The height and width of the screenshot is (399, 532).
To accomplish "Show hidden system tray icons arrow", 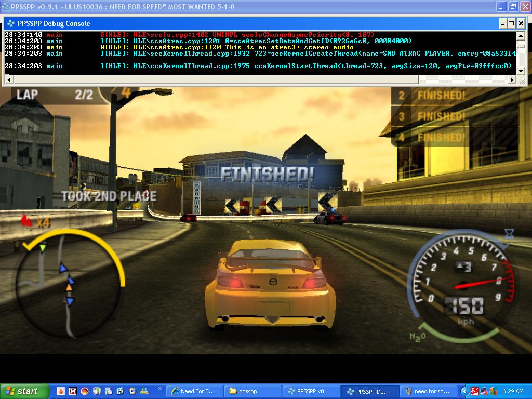I will point(465,391).
